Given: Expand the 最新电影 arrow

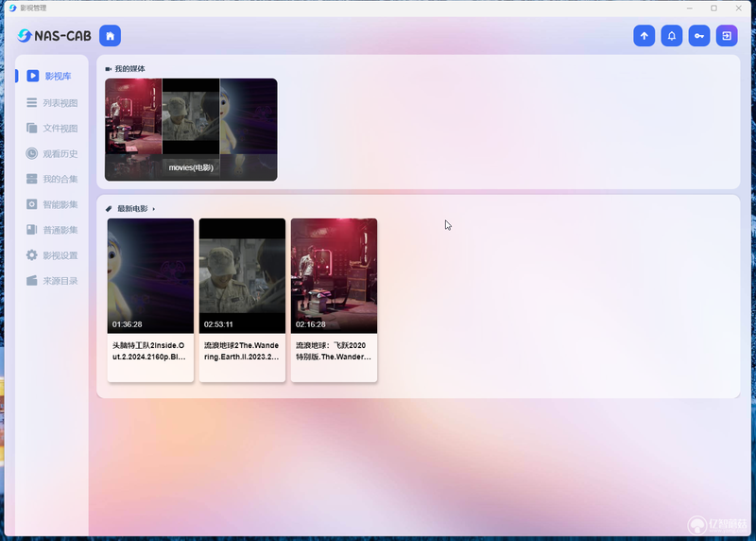Looking at the screenshot, I should (154, 209).
